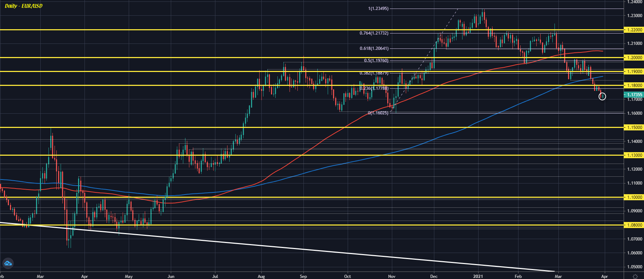Select Fibonacci label 0.764(1.21732)
The image size is (644, 279).
(x=374, y=33)
